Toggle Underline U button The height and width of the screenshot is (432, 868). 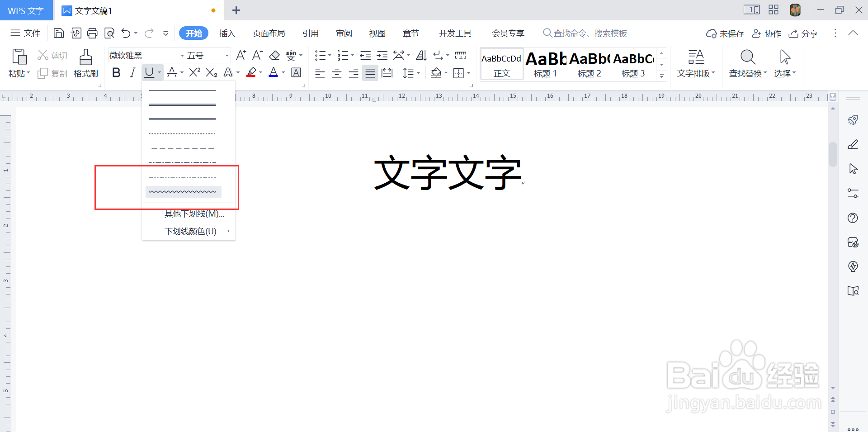149,72
